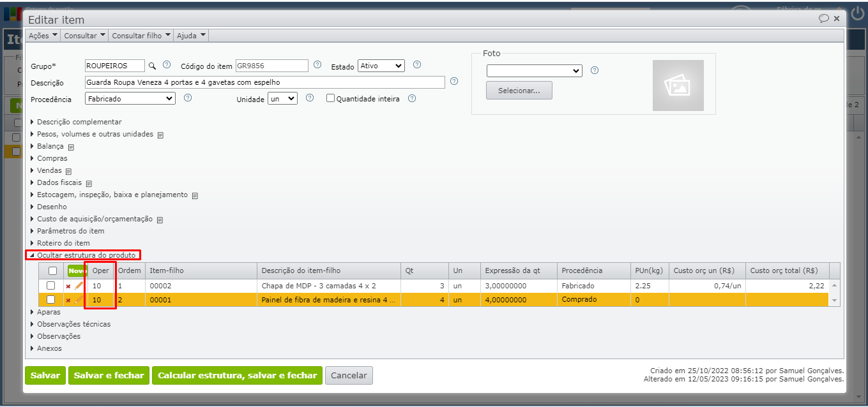This screenshot has height=407, width=868.
Task: Open help icon beside Foto dropdown
Action: pos(595,70)
